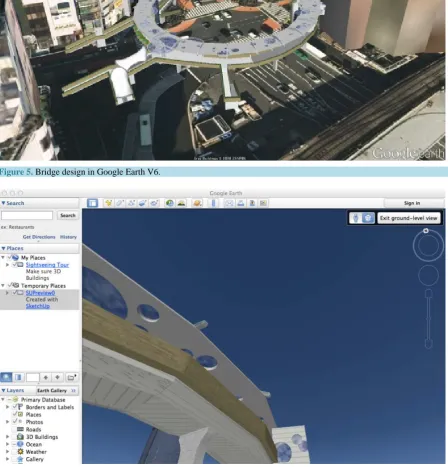
Task: Expand the Weather layer node
Action: click(7, 452)
